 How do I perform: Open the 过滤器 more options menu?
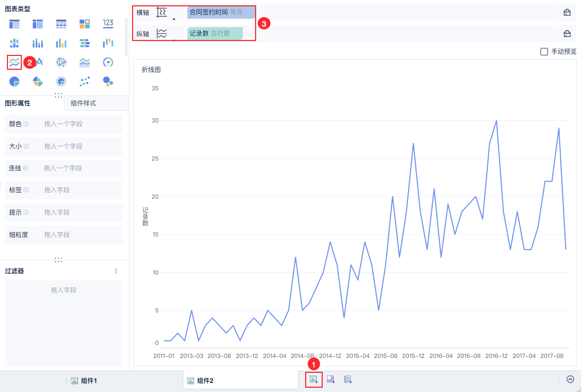click(x=116, y=271)
